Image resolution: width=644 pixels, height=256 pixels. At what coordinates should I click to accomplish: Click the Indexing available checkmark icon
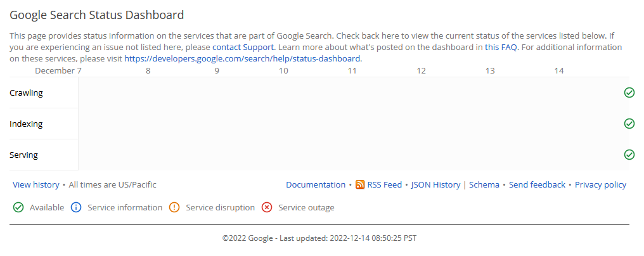point(629,124)
